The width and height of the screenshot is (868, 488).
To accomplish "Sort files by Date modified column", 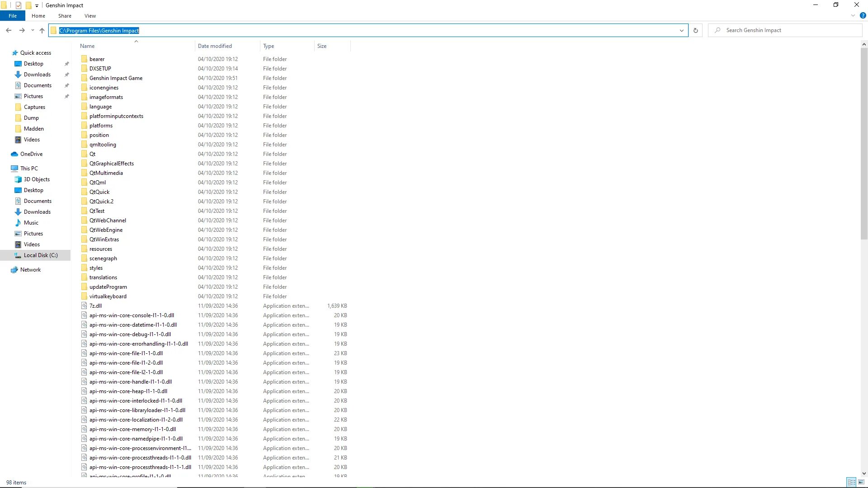I will pyautogui.click(x=215, y=46).
